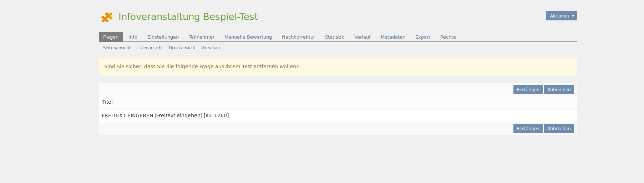Open the Verlauf tab
The width and height of the screenshot is (644, 183).
click(x=362, y=37)
